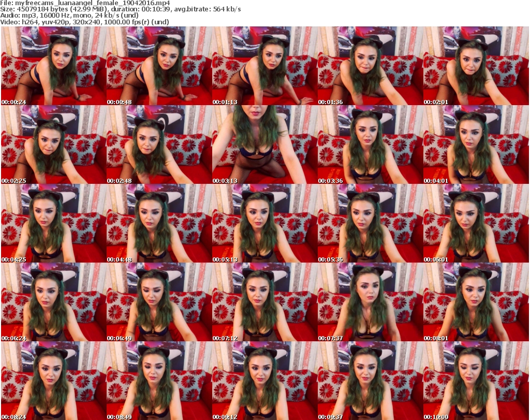This screenshot has height=420, width=530.
Task: Click the 'Video: h264, yuv420p' line
Action: [84, 22]
